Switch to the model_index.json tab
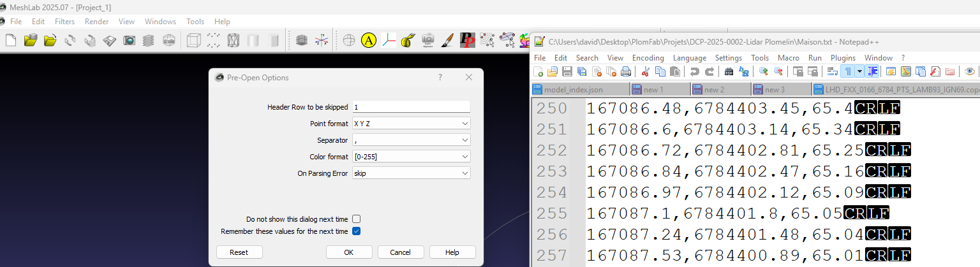Screen dimensions: 980x267 [x=573, y=89]
